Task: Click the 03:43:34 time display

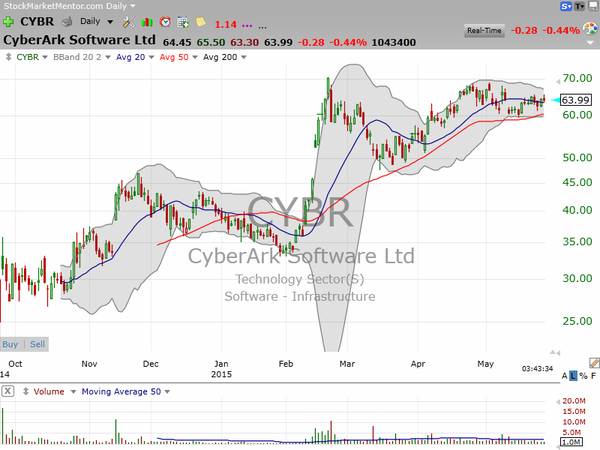Action: pos(537,368)
